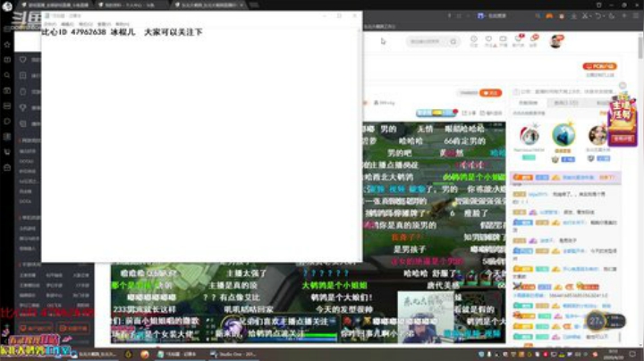Open browser hamburger menu icon
This screenshot has height=361, width=644.
636,15
